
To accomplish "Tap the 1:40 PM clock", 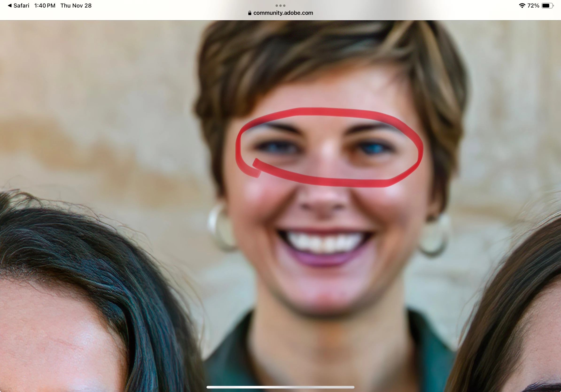I will (45, 6).
